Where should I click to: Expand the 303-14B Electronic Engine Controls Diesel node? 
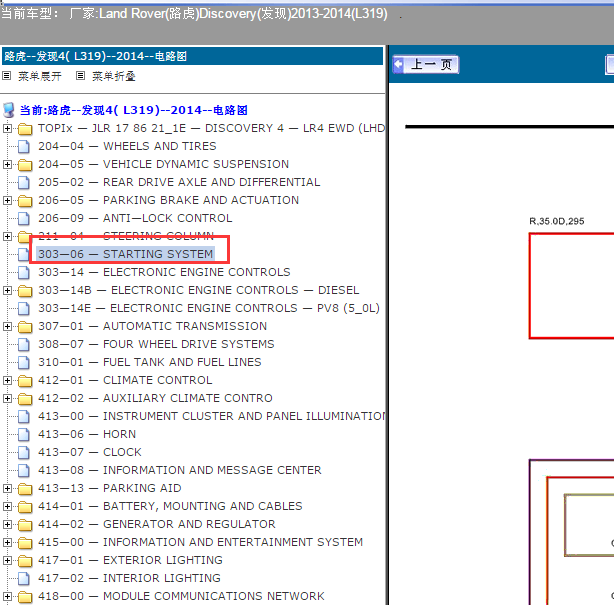pyautogui.click(x=7, y=291)
